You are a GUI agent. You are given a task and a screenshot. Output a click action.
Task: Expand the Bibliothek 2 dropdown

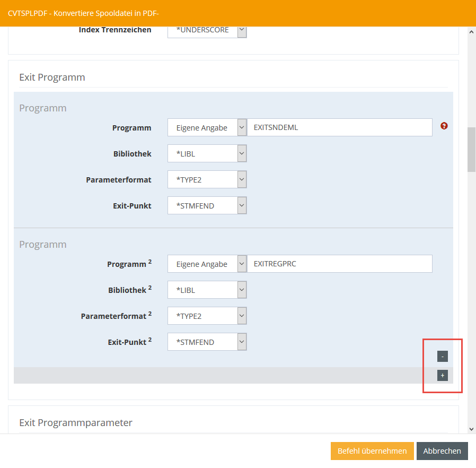pyautogui.click(x=207, y=290)
